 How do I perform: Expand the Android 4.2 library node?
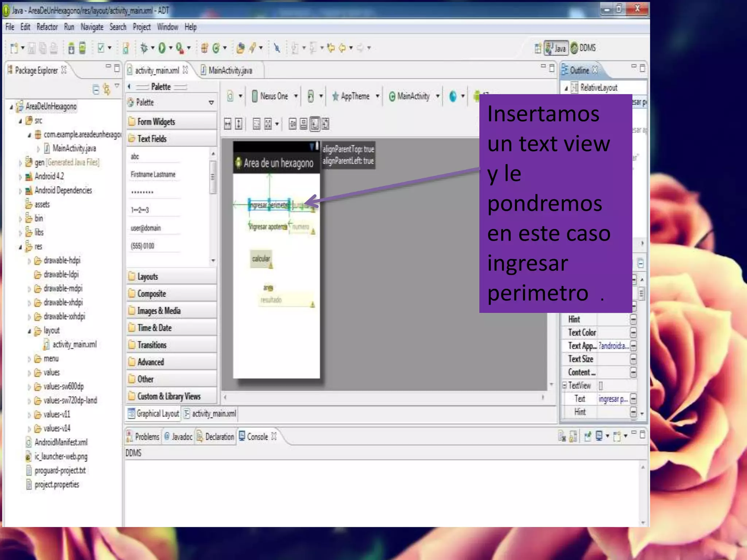tap(20, 177)
